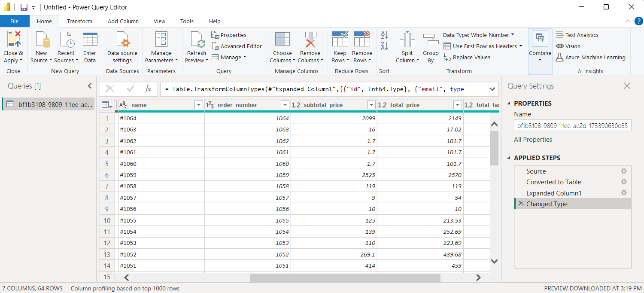Open Data source settings

click(x=122, y=47)
